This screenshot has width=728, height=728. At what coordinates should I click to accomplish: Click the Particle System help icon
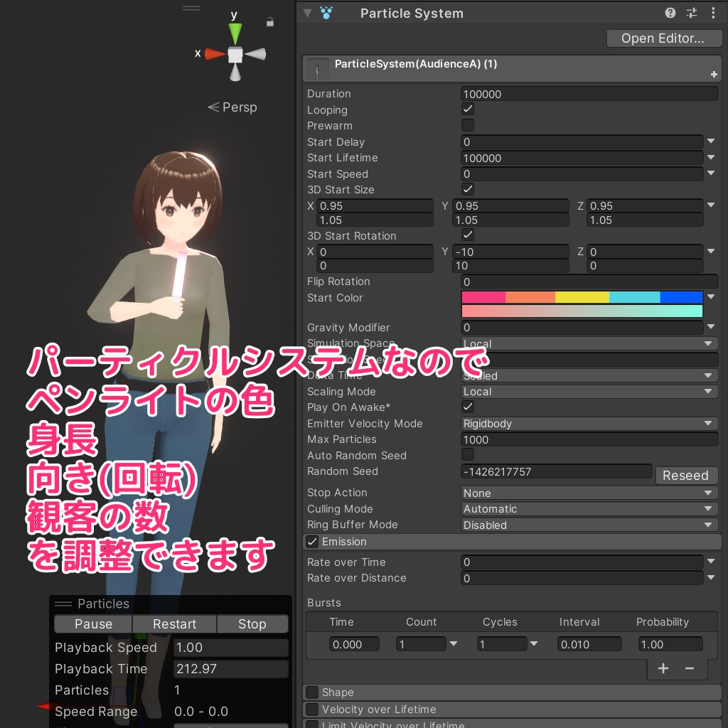pyautogui.click(x=669, y=13)
